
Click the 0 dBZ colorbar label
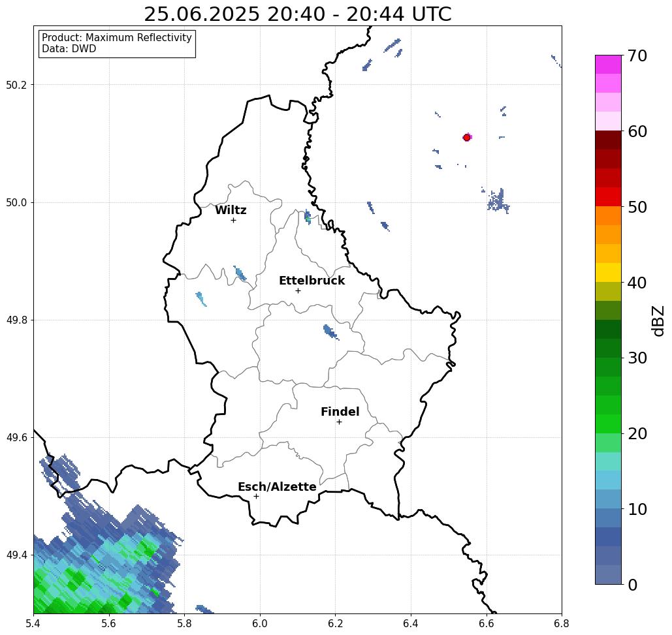[x=633, y=585]
